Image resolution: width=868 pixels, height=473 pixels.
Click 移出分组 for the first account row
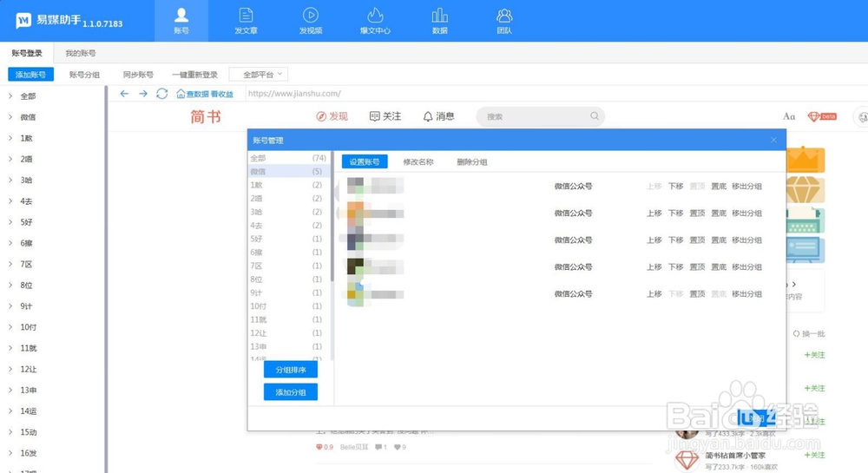[746, 187]
